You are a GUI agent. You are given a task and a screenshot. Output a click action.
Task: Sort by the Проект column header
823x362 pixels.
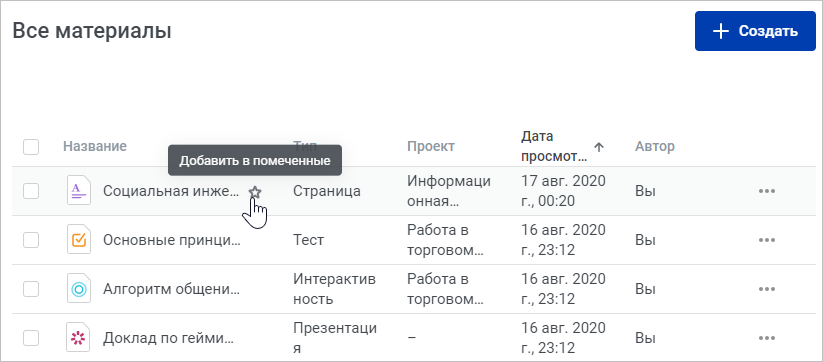431,146
